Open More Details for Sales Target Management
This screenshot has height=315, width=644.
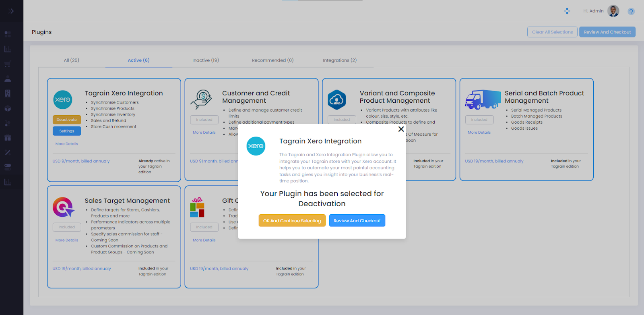pyautogui.click(x=67, y=240)
